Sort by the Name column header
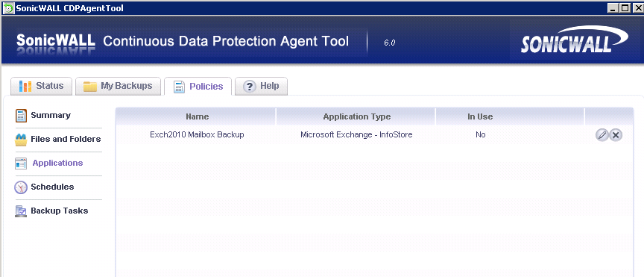Viewport: 644px width, 277px height. coord(197,117)
